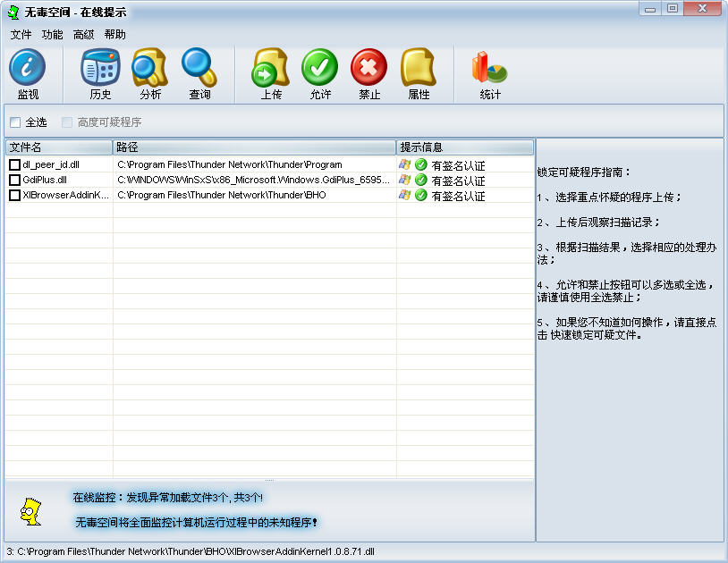
Task: Click 有签名认证 in the dl_peer_id.dll row
Action: point(458,165)
